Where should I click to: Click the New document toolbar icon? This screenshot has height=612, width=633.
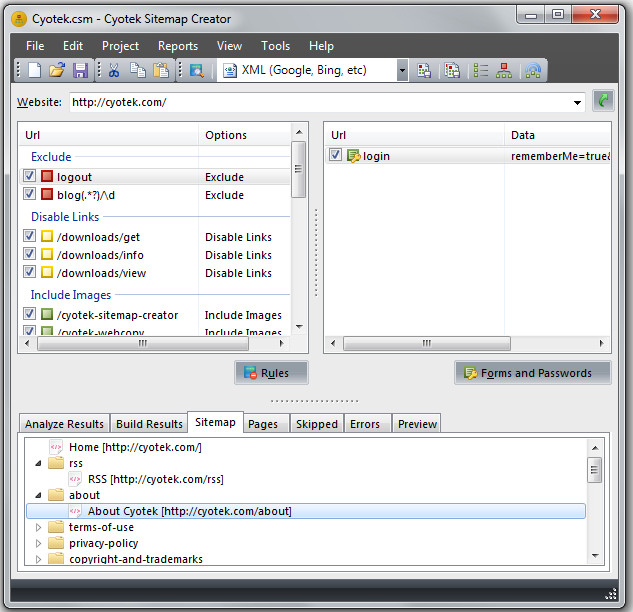(34, 70)
